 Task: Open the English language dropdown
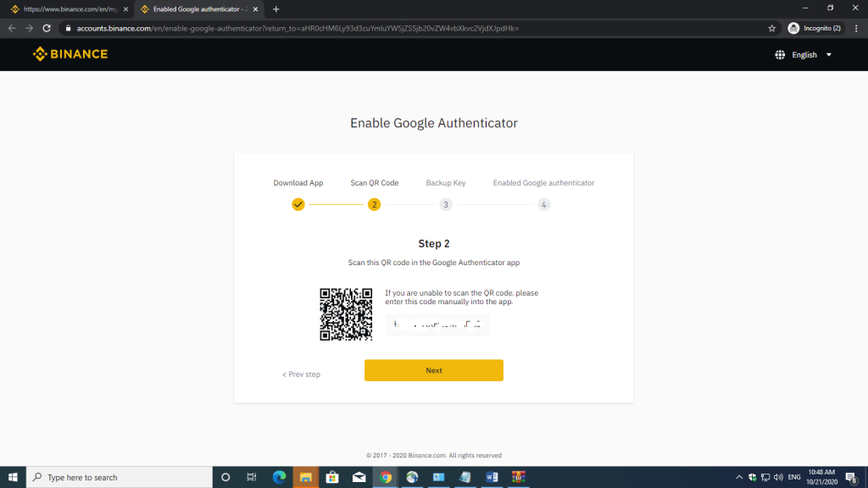811,55
